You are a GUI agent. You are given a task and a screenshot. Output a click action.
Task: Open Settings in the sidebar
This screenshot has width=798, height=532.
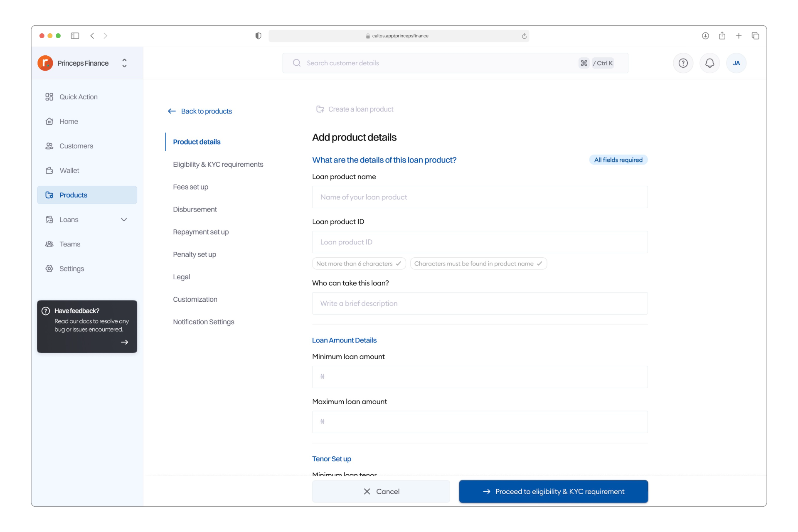71,268
